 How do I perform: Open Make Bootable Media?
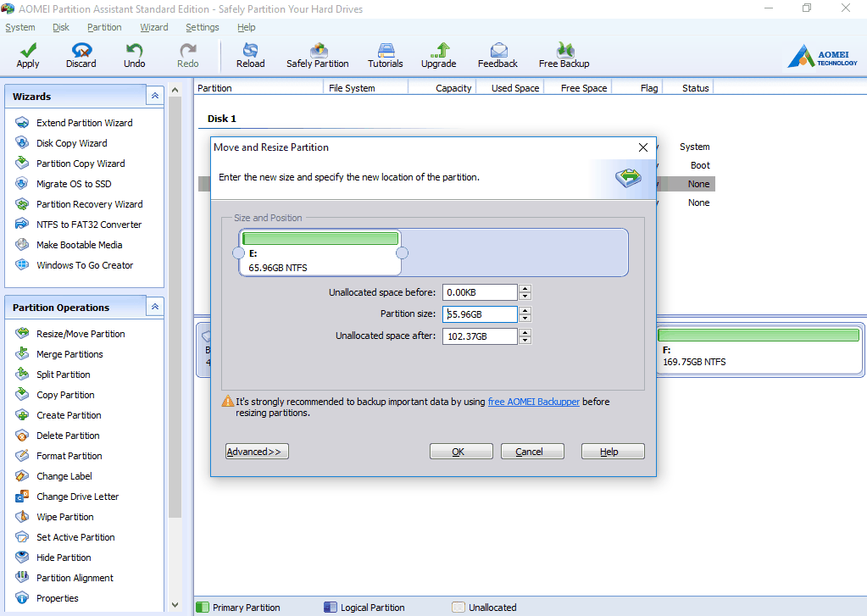79,245
